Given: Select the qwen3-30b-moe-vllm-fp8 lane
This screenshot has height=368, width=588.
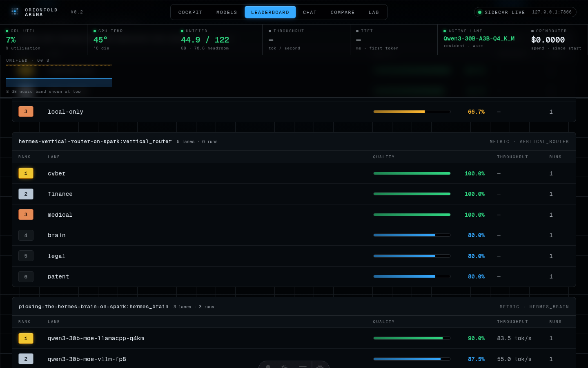Looking at the screenshot, I should (294, 359).
